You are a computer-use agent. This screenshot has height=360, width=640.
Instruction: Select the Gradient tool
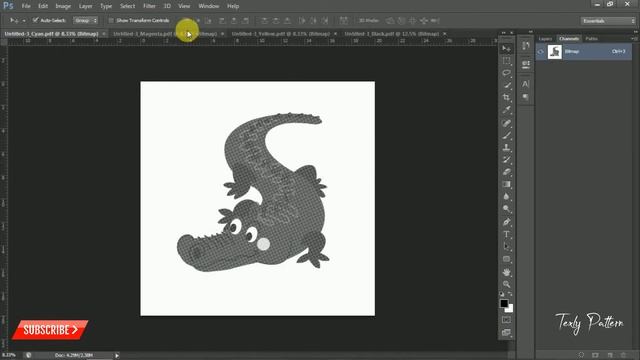(506, 184)
